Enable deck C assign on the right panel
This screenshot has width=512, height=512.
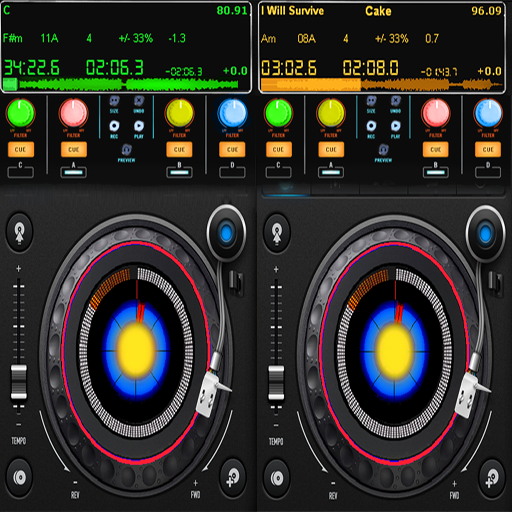pos(278,173)
